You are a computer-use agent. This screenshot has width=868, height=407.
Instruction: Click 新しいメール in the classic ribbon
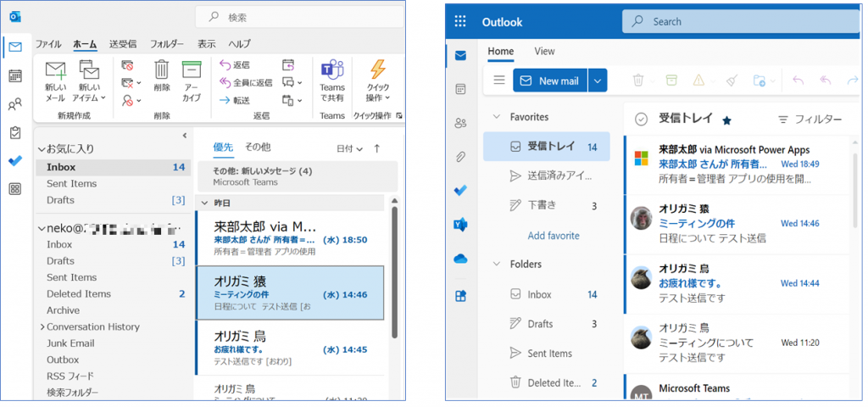55,83
